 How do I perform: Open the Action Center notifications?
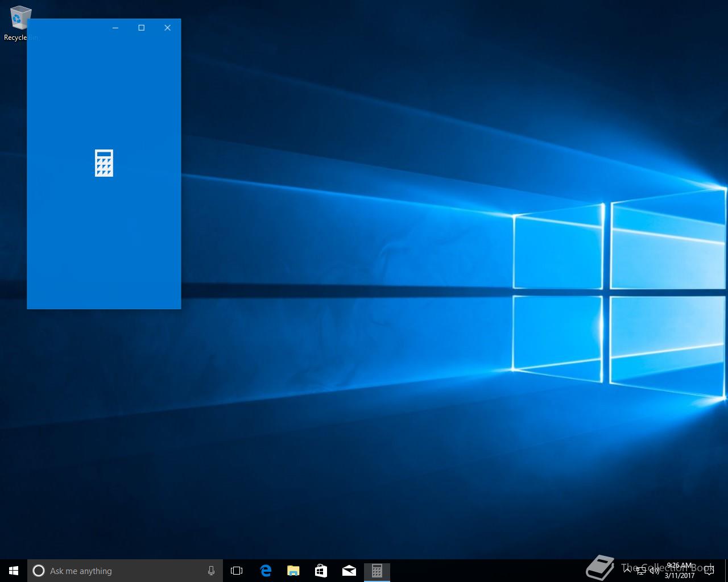[x=709, y=571]
